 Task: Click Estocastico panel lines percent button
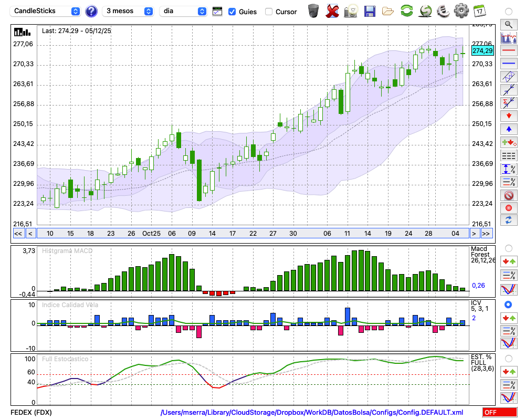509,385
